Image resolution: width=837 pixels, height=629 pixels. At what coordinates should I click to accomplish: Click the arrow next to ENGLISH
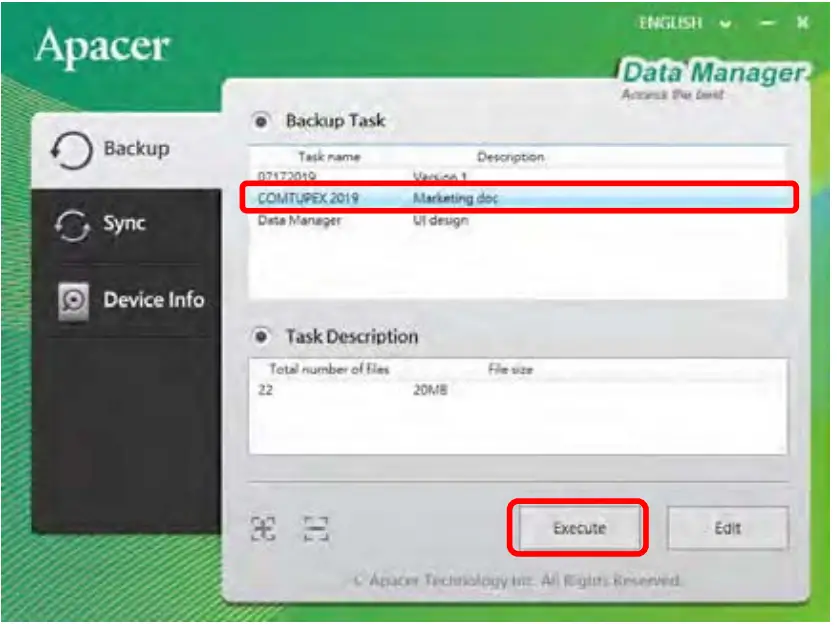725,24
